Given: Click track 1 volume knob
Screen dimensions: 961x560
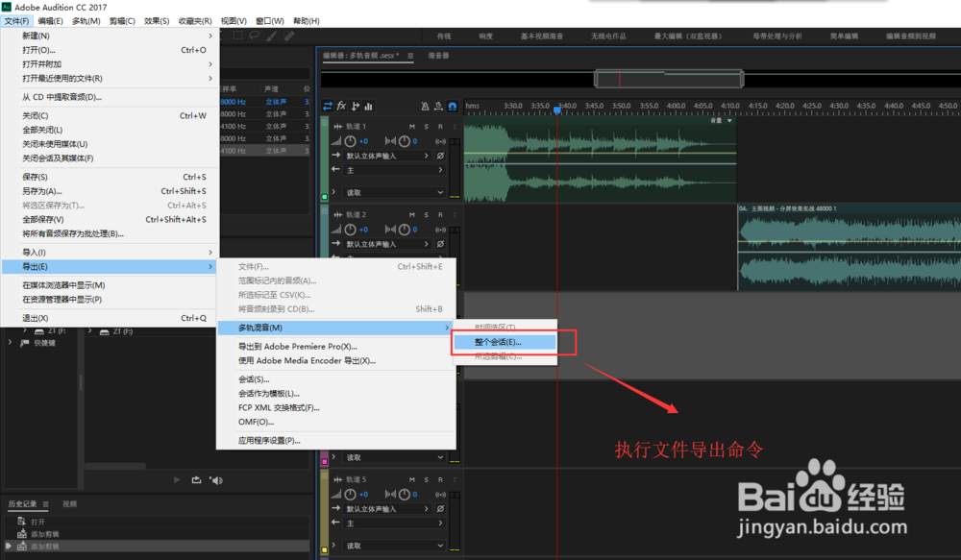Looking at the screenshot, I should click(350, 141).
